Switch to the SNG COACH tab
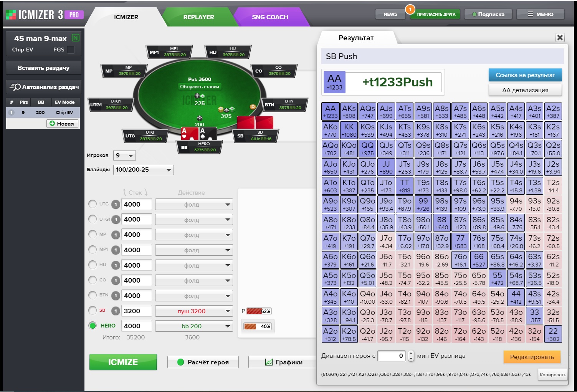The height and width of the screenshot is (392, 577). point(270,17)
